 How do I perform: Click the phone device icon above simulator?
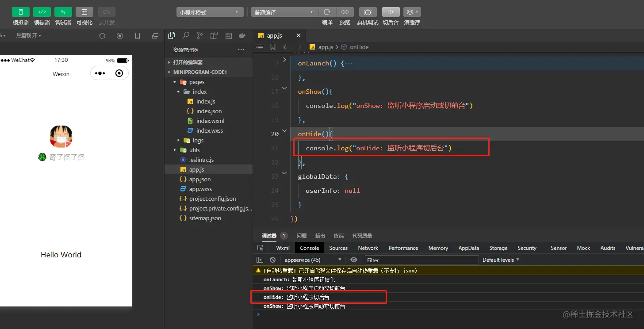[138, 36]
